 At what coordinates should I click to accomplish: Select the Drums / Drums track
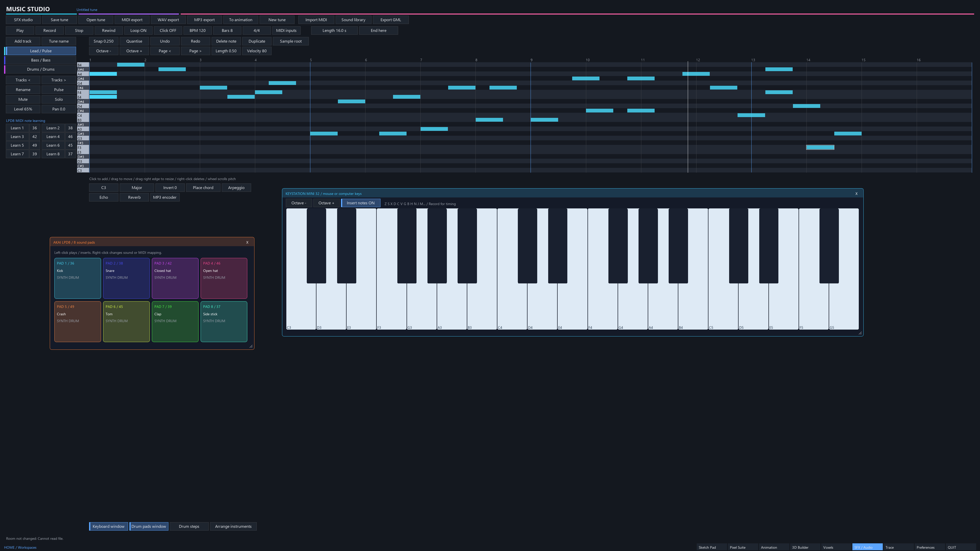(41, 69)
